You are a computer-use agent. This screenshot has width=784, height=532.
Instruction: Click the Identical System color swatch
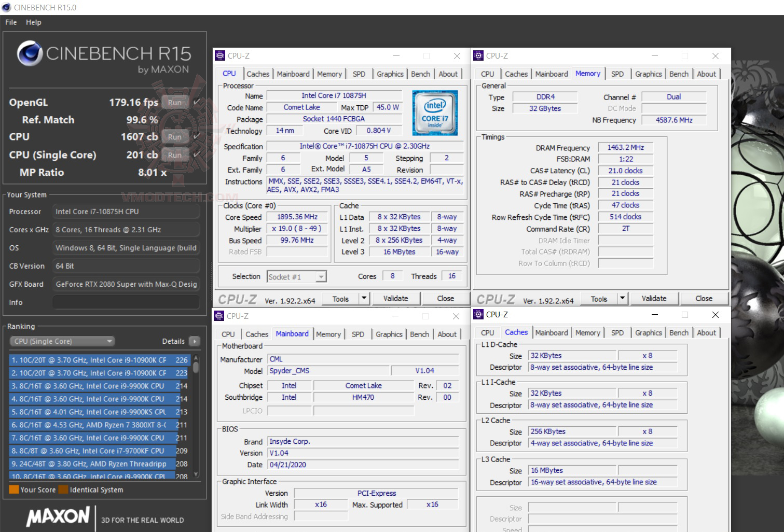click(63, 489)
